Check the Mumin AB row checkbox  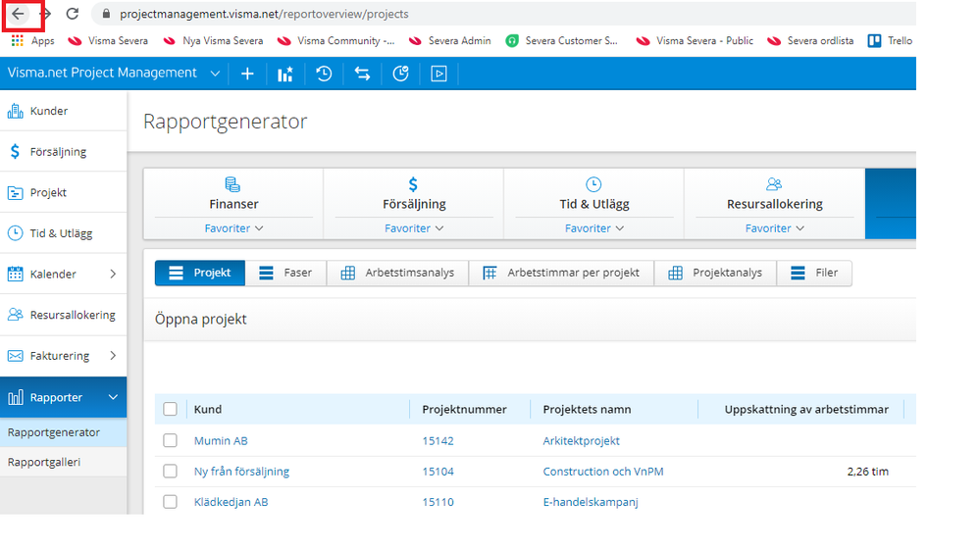coord(171,441)
